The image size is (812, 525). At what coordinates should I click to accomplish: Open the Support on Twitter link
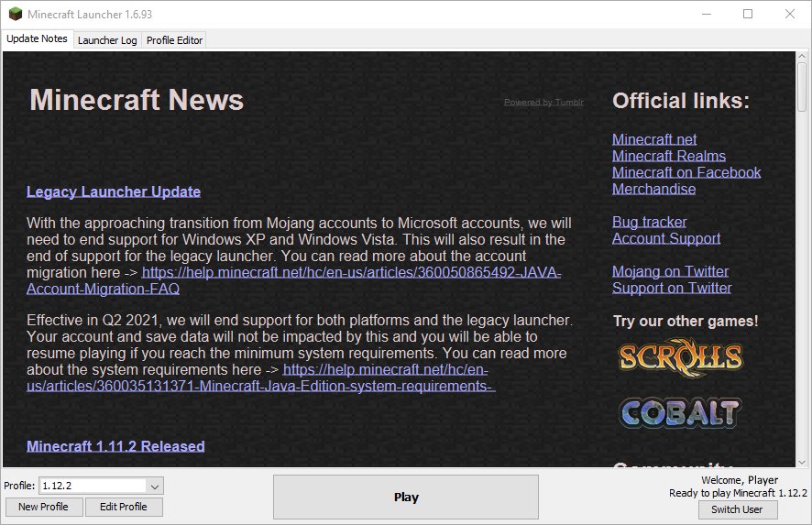672,289
